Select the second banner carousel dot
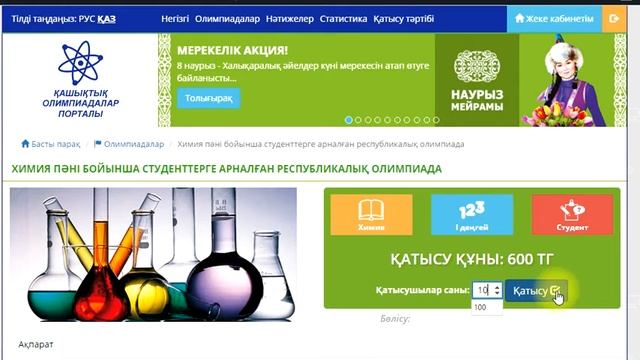This screenshot has height=360, width=640. pyautogui.click(x=358, y=120)
